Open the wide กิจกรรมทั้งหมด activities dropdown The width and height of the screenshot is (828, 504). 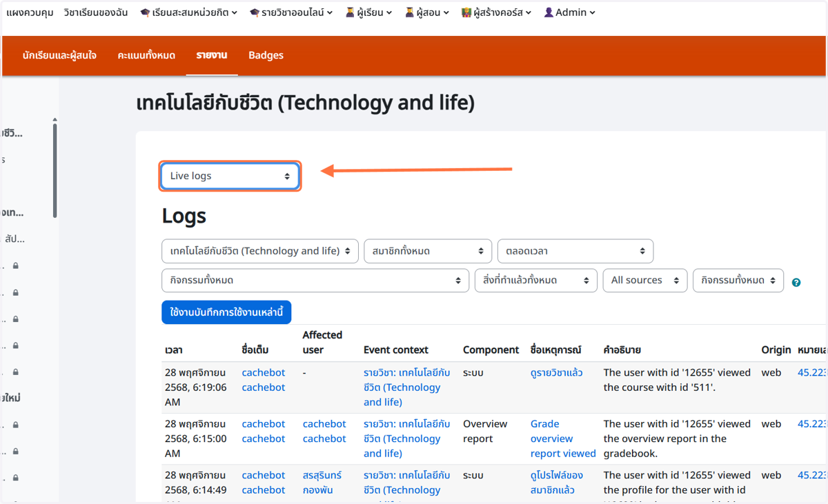(315, 281)
